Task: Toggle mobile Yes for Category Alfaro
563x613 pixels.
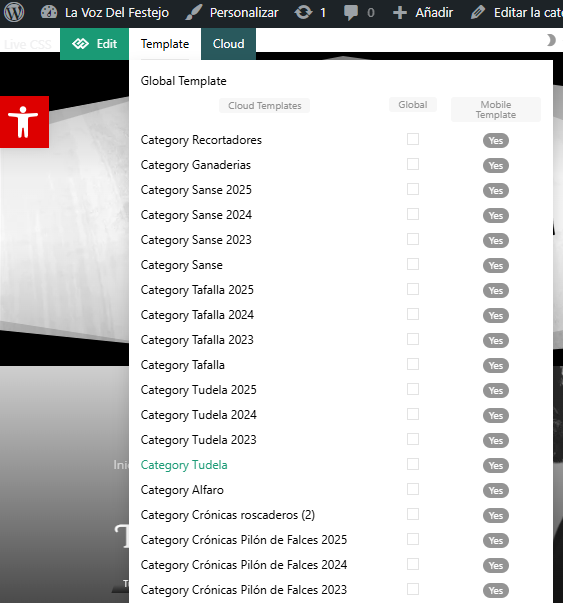Action: (496, 491)
